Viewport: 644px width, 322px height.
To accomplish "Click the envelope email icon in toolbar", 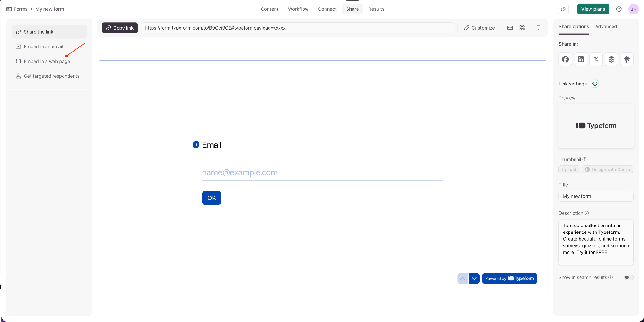I will pos(510,28).
